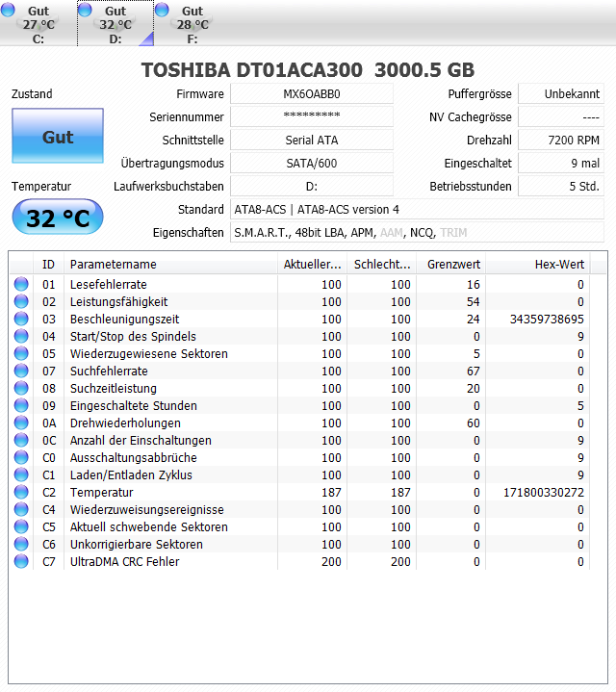616x692 pixels.
Task: Click the Firmware field MX6OABB0
Action: [312, 94]
